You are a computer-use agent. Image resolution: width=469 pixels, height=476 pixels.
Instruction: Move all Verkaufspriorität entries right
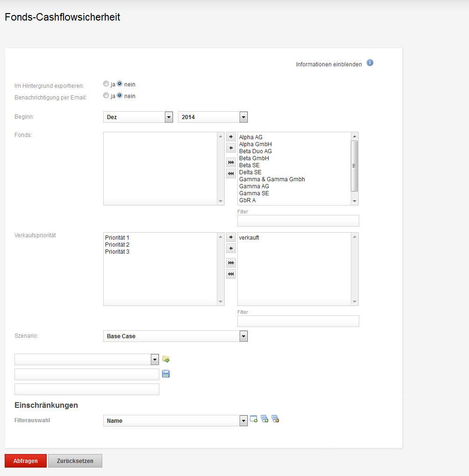coord(231,263)
